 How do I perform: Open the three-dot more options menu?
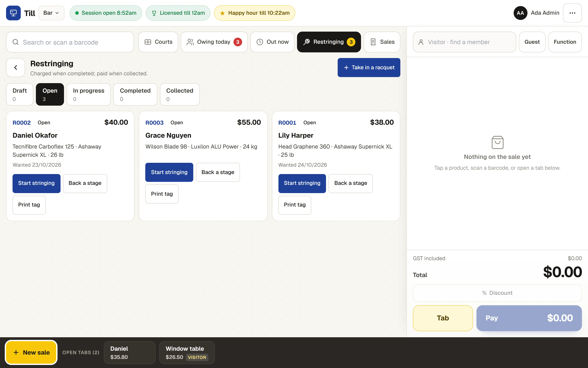(x=572, y=13)
